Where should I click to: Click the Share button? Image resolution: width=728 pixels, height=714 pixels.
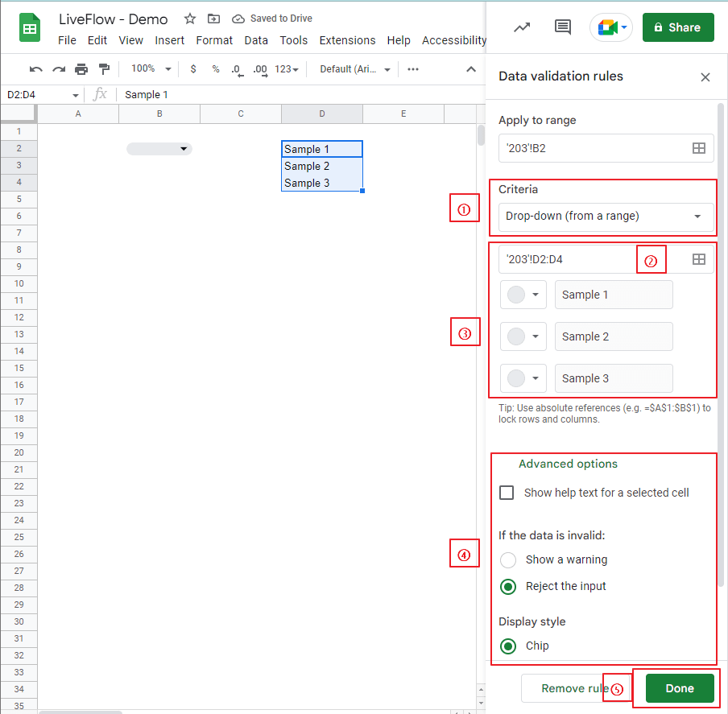click(678, 27)
